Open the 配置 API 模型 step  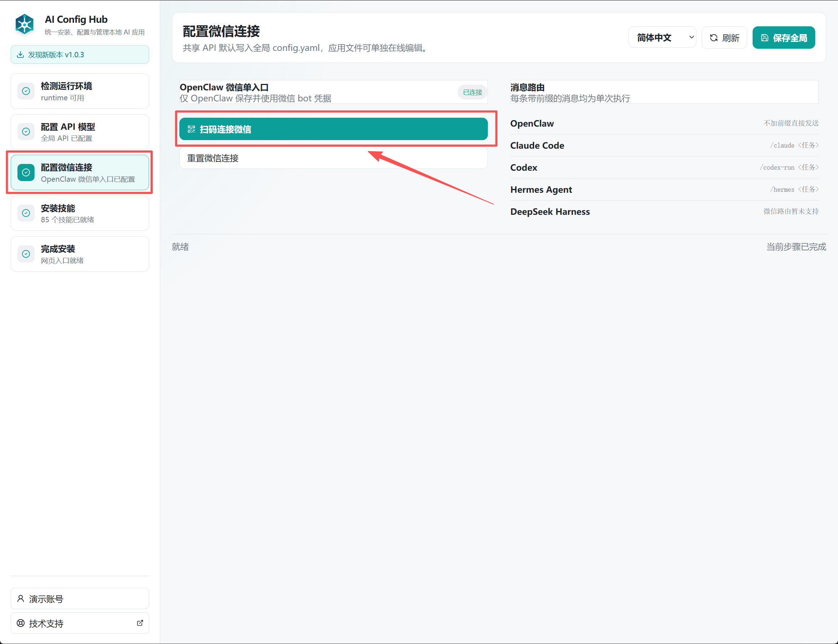(x=80, y=132)
